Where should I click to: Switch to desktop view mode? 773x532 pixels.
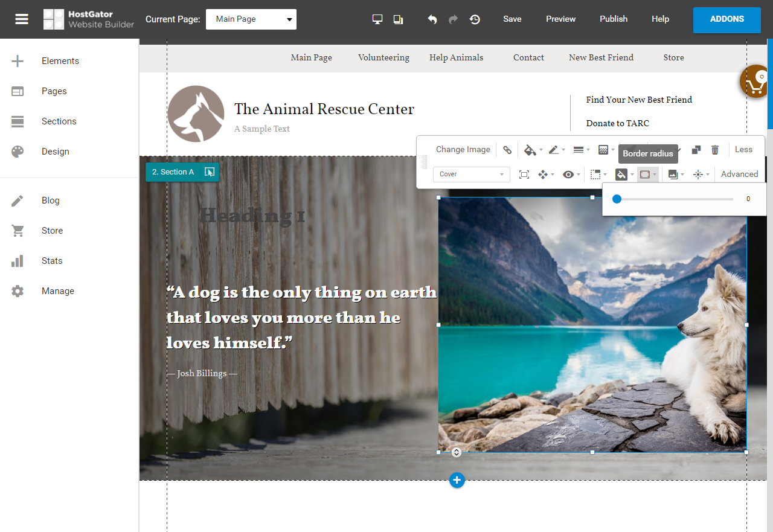[377, 19]
